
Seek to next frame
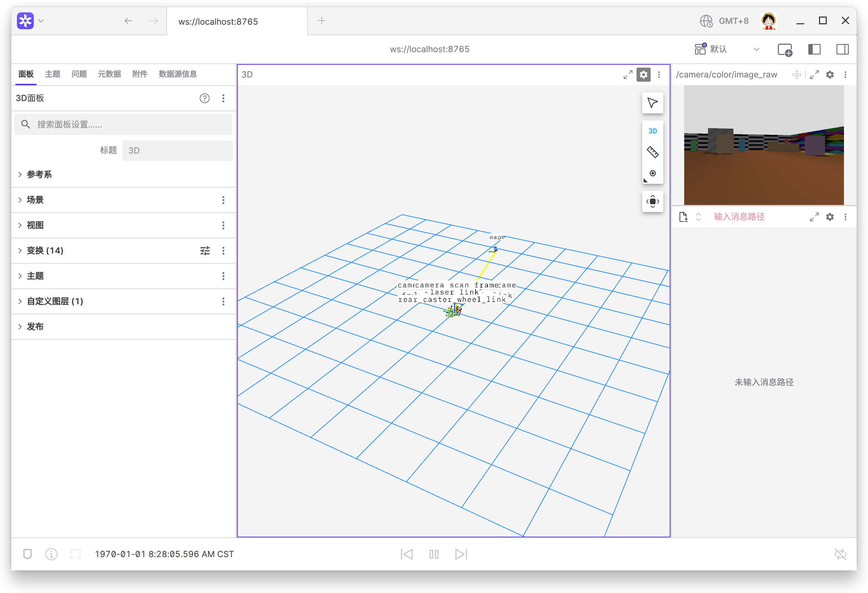click(461, 554)
